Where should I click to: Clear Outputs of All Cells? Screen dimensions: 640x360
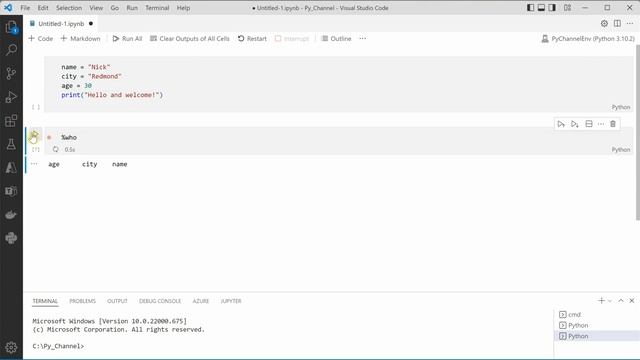190,38
